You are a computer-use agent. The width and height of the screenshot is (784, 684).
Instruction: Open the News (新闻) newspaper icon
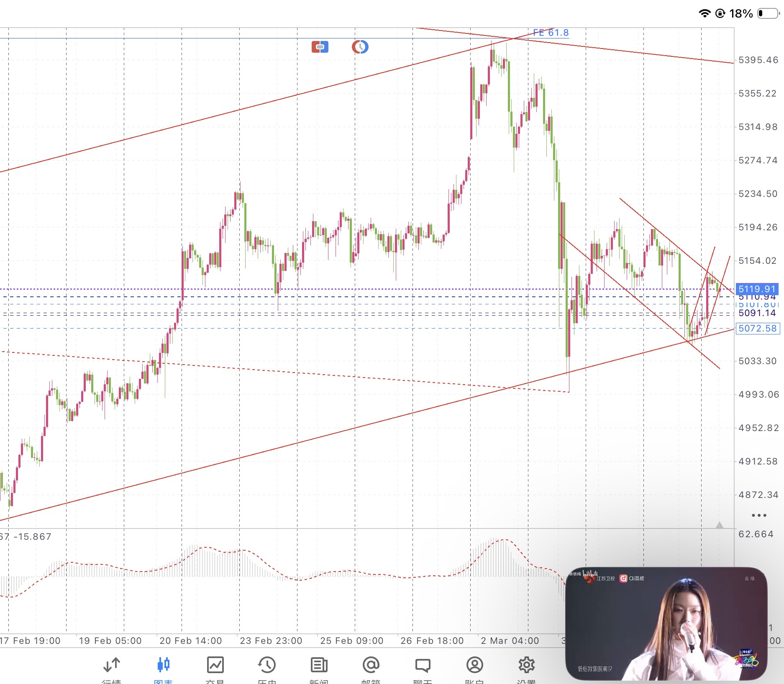click(319, 666)
